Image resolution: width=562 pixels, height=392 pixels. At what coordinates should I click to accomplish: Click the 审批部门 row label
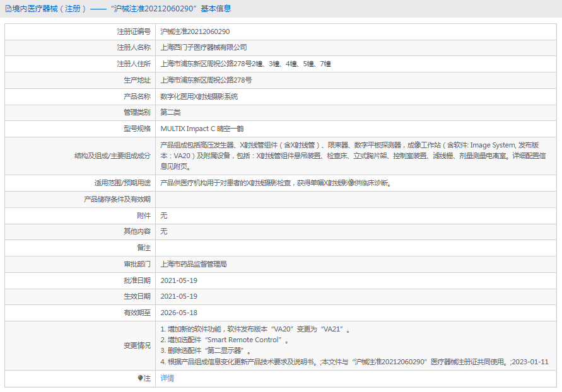pos(138,264)
